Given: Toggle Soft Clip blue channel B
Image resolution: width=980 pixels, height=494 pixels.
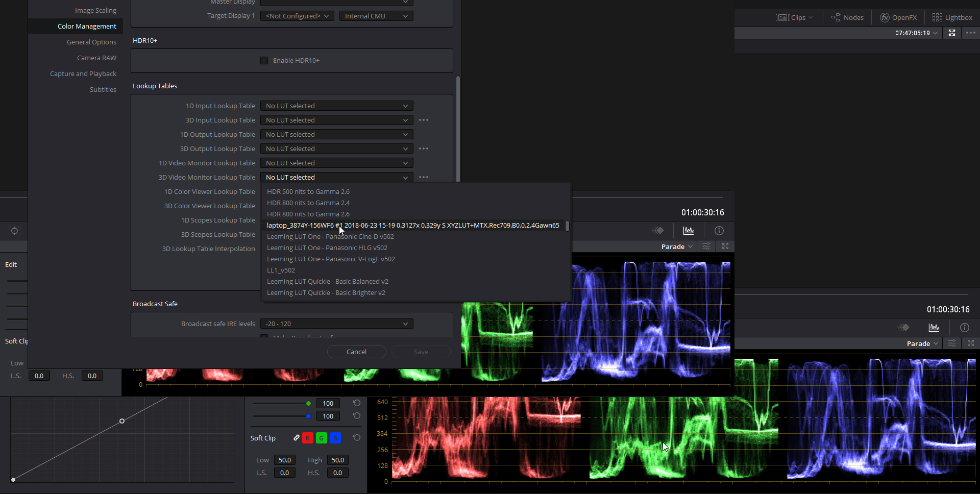Looking at the screenshot, I should [x=335, y=438].
